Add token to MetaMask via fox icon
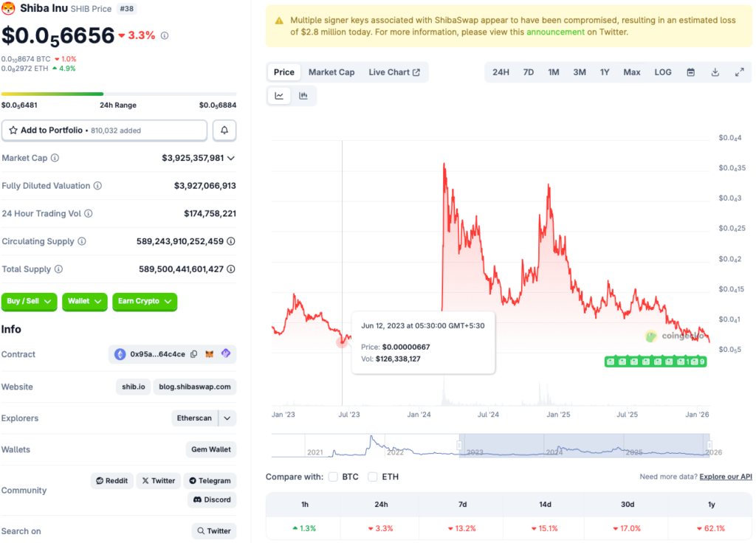The height and width of the screenshot is (543, 756). (210, 354)
